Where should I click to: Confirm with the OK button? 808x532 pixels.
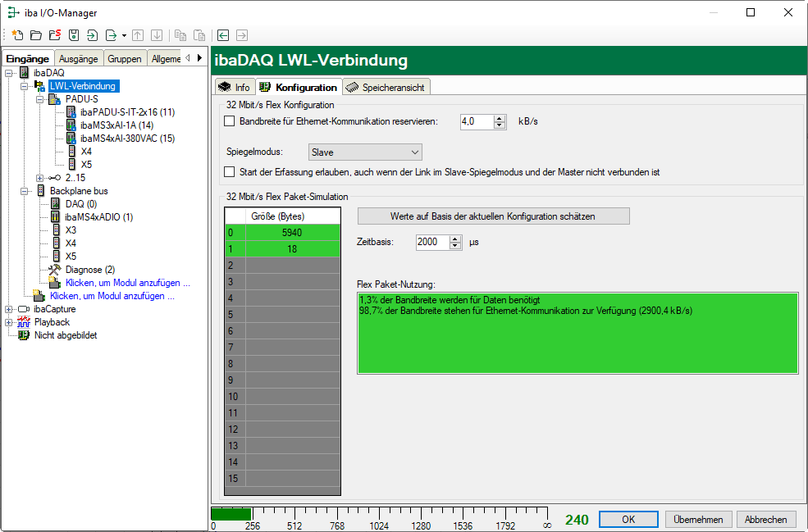[x=628, y=519]
